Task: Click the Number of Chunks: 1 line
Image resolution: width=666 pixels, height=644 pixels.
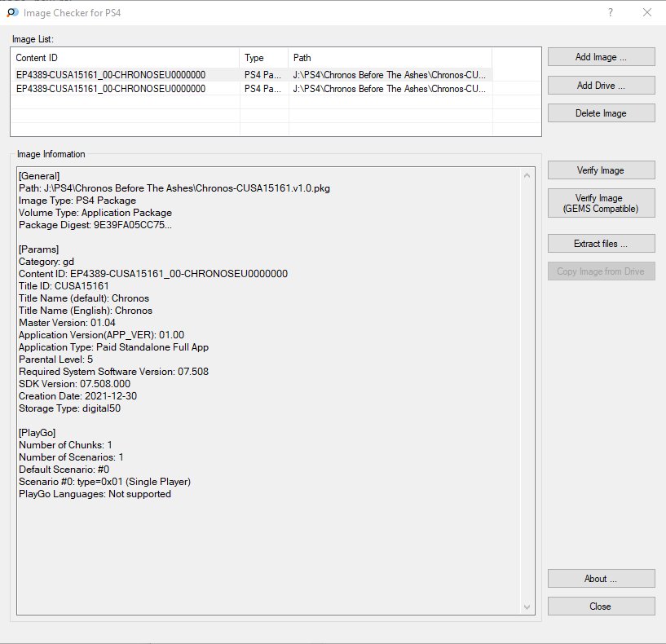Action: pos(65,445)
